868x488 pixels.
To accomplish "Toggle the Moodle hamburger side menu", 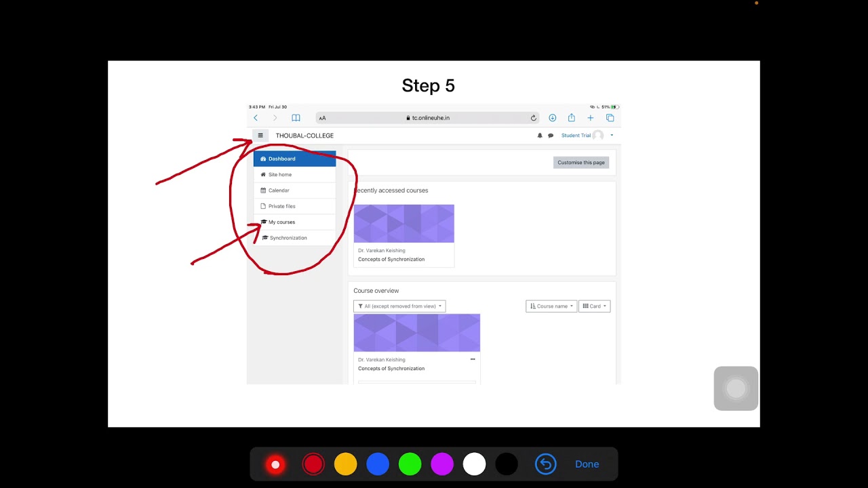I will click(x=260, y=136).
